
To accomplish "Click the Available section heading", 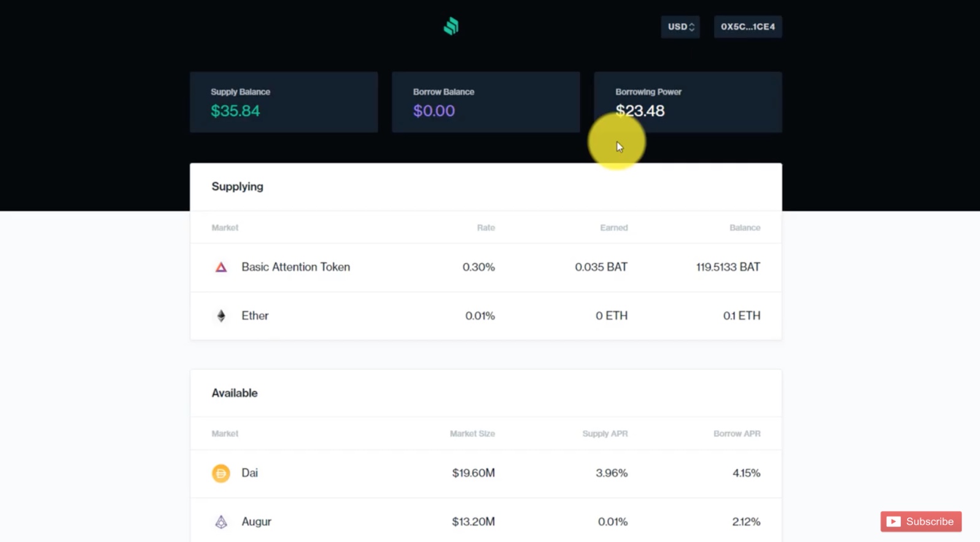I will (235, 393).
